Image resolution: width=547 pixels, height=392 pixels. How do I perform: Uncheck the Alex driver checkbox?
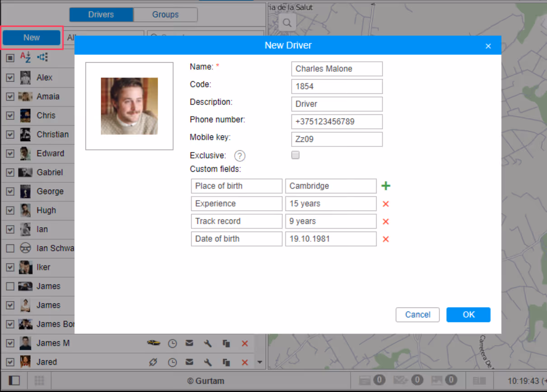(x=10, y=78)
